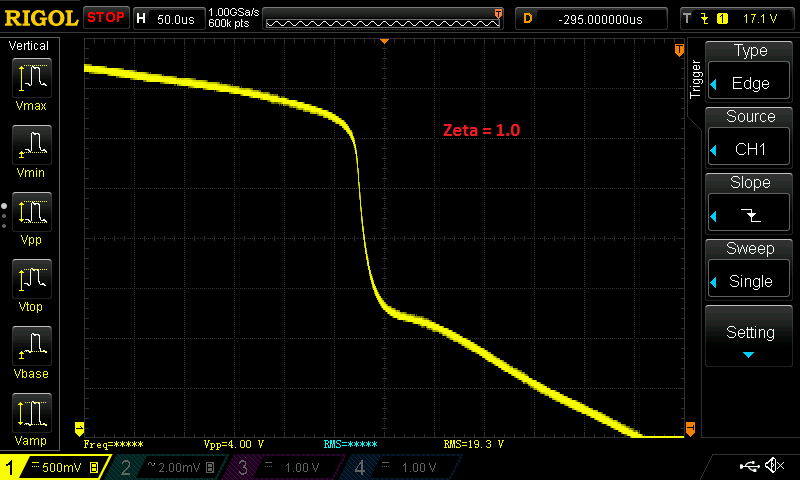This screenshot has width=800, height=480.
Task: Click the falling edge trigger icon in header
Action: tap(705, 19)
